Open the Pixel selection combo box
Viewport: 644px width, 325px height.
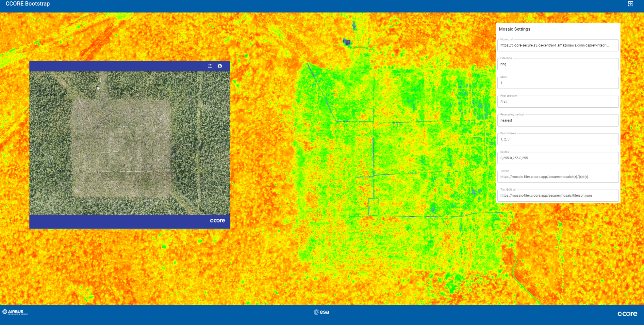558,101
